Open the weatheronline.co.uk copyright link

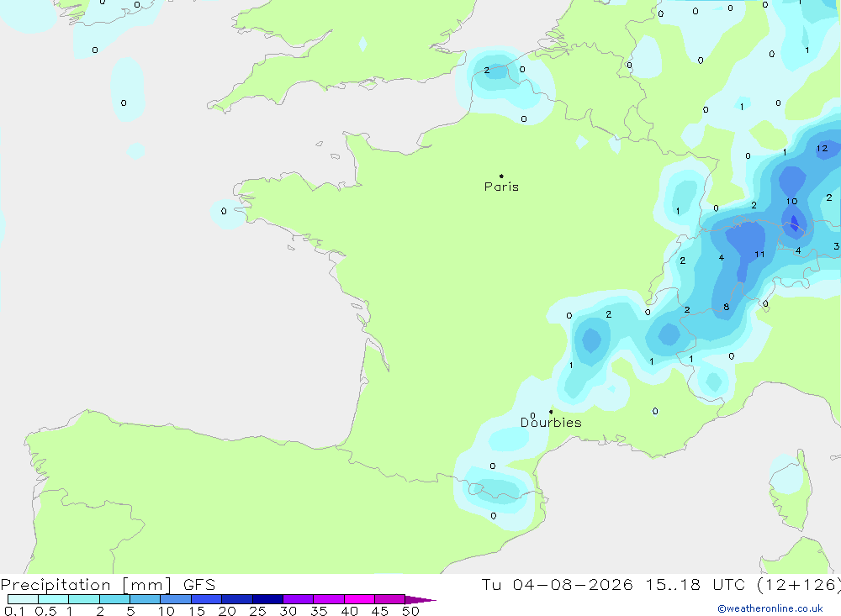point(770,608)
